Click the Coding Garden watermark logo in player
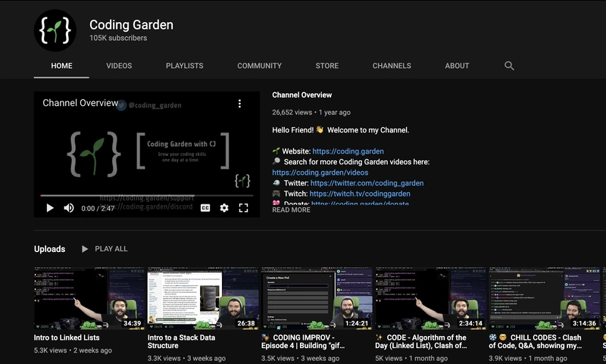 (x=242, y=181)
